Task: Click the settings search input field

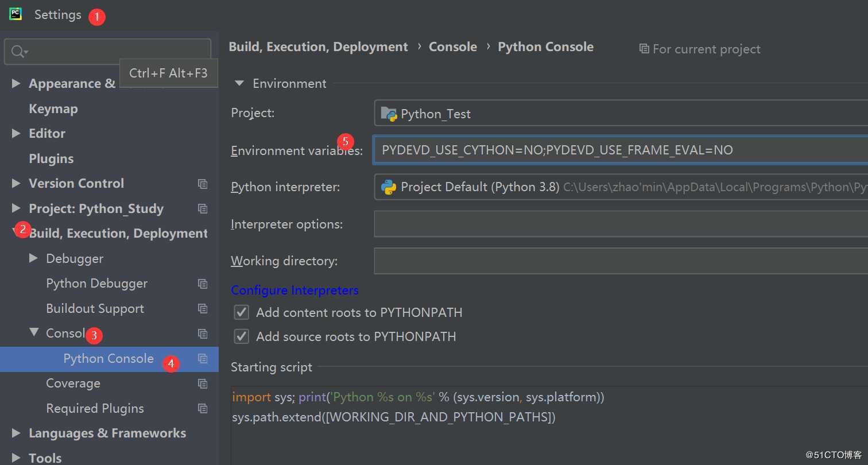Action: 108,52
